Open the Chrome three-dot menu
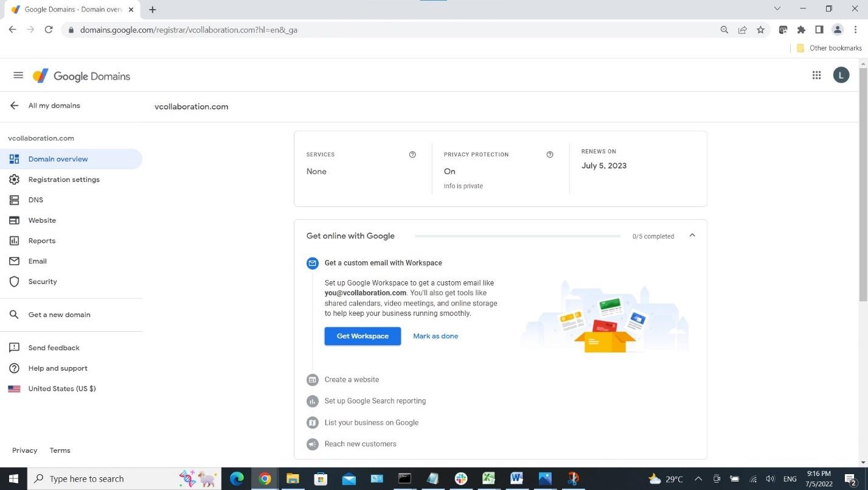 pos(856,29)
